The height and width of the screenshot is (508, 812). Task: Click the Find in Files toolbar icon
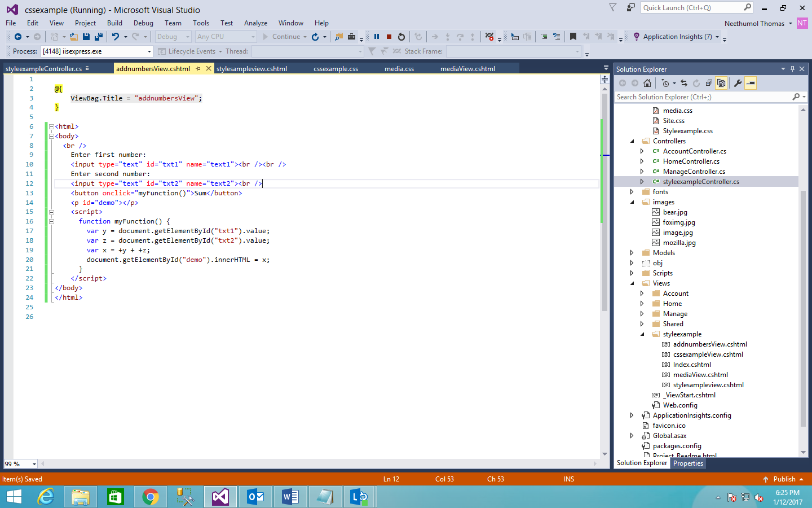tap(339, 37)
